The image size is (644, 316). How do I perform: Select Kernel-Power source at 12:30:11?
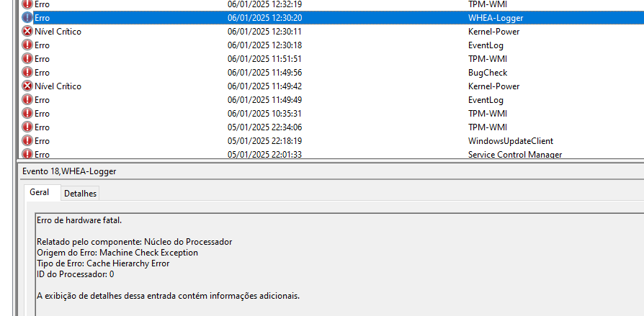[x=493, y=32]
